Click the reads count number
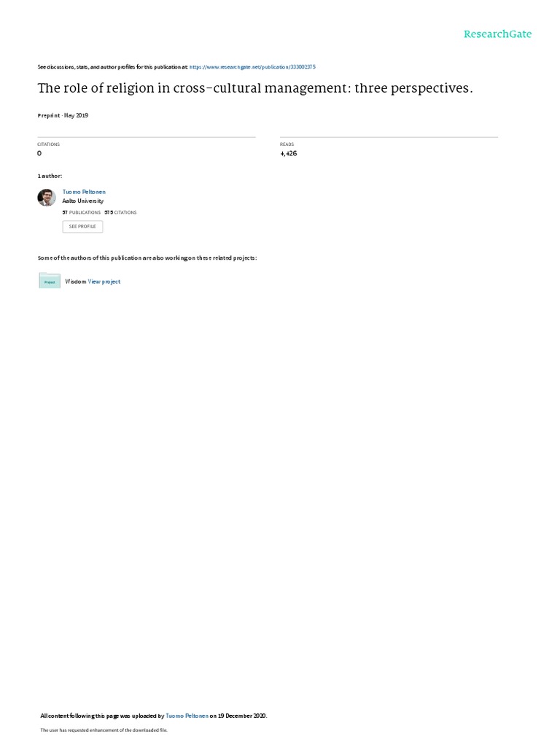This screenshot has height=747, width=560. click(x=289, y=153)
